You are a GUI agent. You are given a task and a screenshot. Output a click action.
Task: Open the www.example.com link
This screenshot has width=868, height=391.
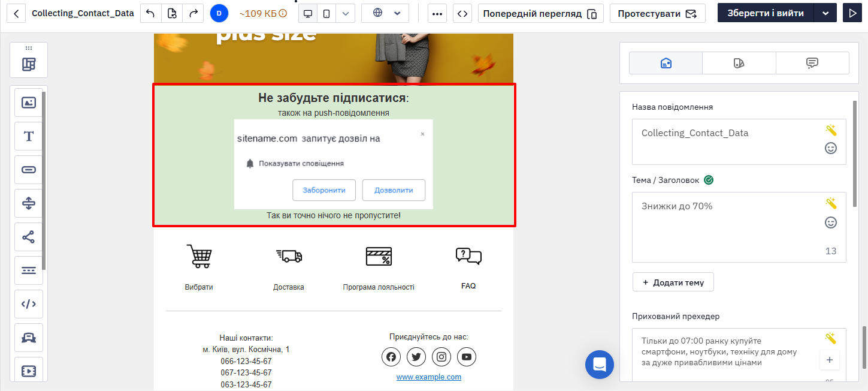pos(429,377)
